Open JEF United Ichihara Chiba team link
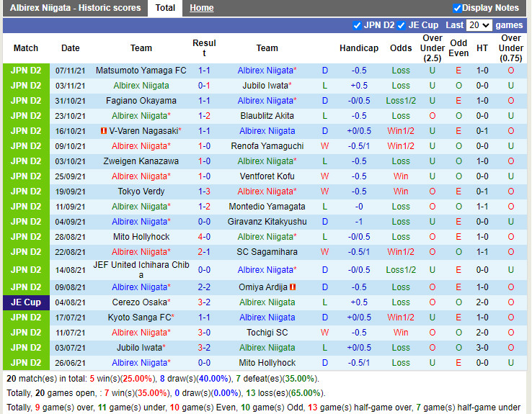The height and width of the screenshot is (414, 532). (x=141, y=270)
